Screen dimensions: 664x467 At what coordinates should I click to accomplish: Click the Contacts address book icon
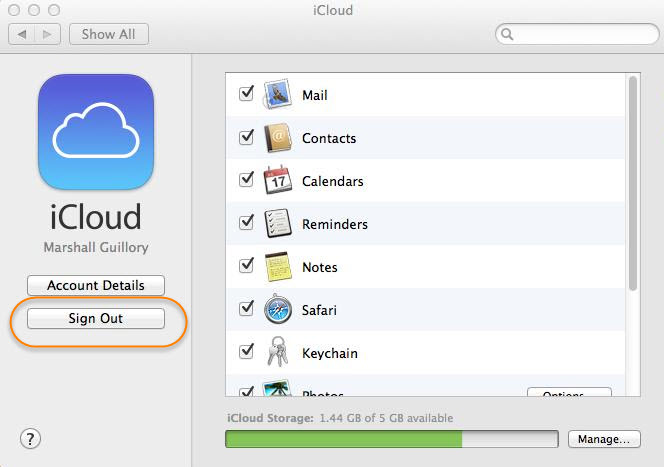[x=278, y=138]
